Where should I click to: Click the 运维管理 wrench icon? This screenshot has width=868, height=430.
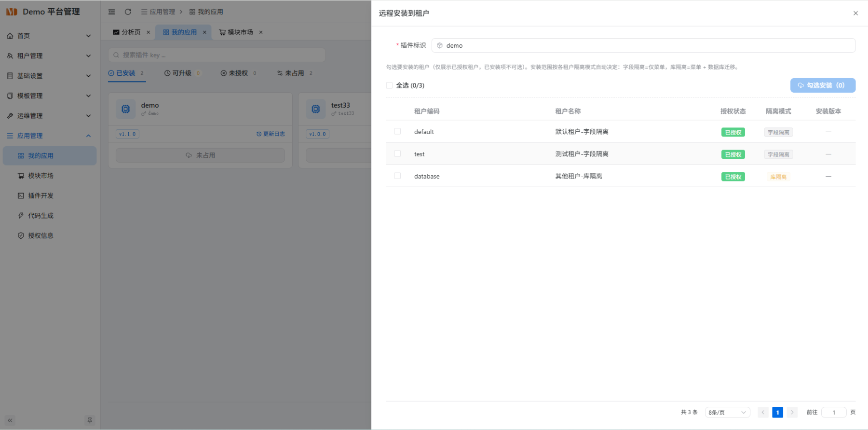10,116
